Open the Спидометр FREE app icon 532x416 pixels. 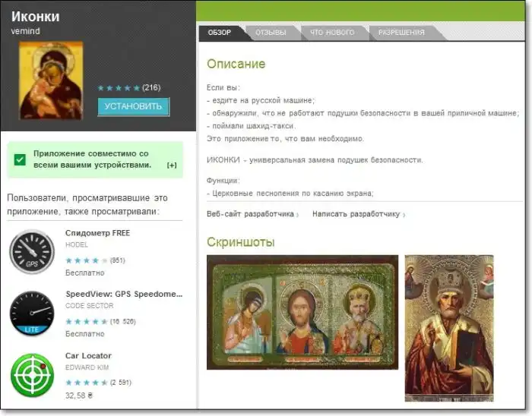(x=32, y=251)
